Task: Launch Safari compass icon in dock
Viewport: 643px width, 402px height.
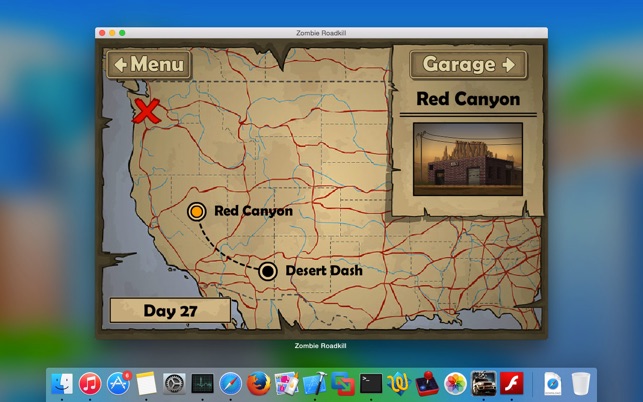Action: click(230, 384)
